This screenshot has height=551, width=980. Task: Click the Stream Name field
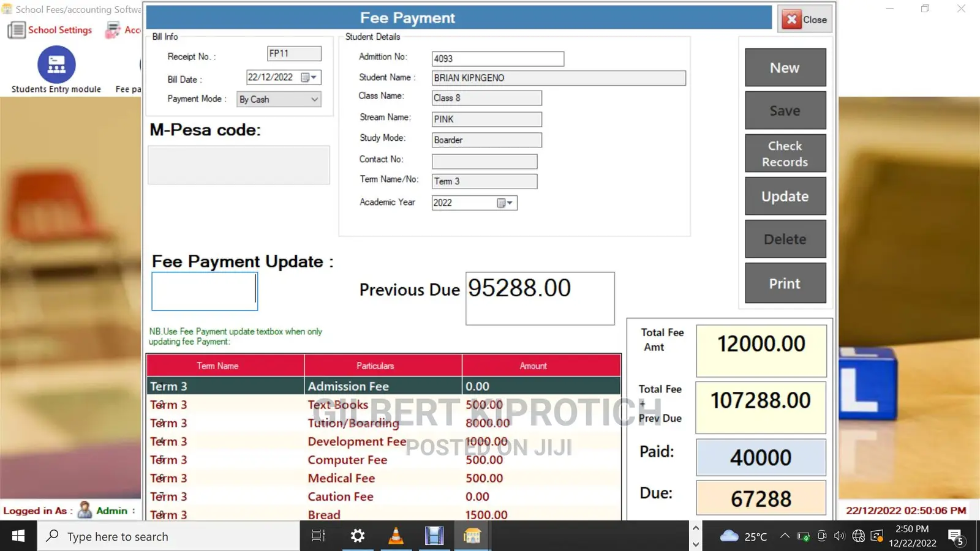coord(487,119)
